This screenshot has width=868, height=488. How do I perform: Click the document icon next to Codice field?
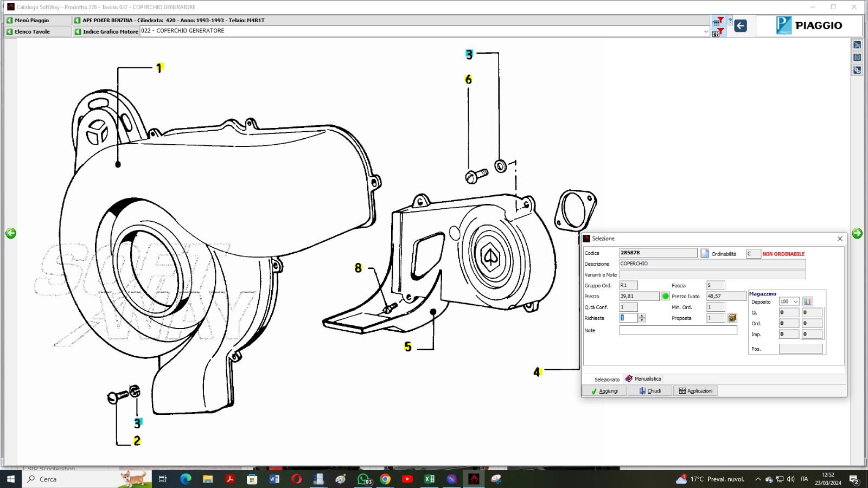pyautogui.click(x=705, y=253)
